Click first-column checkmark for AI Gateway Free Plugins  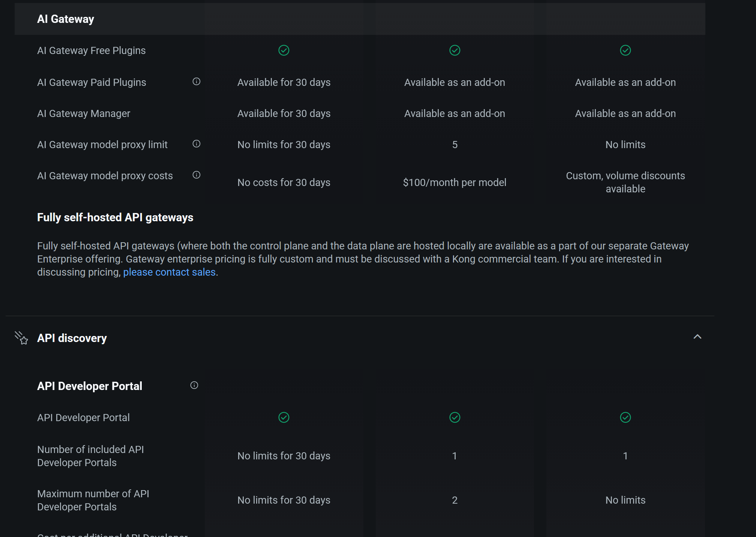[x=284, y=50]
